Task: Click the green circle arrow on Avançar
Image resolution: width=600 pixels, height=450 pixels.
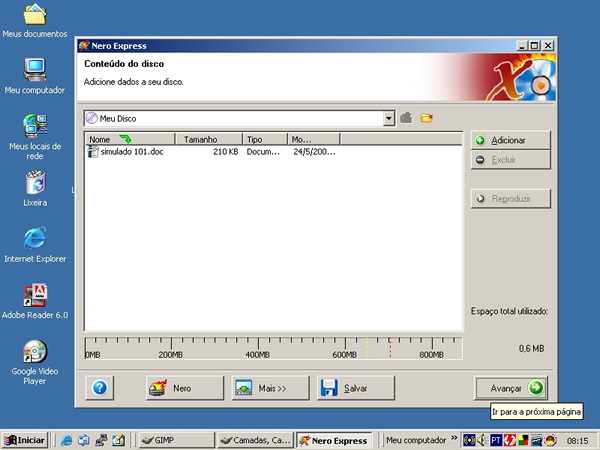Action: coord(536,388)
